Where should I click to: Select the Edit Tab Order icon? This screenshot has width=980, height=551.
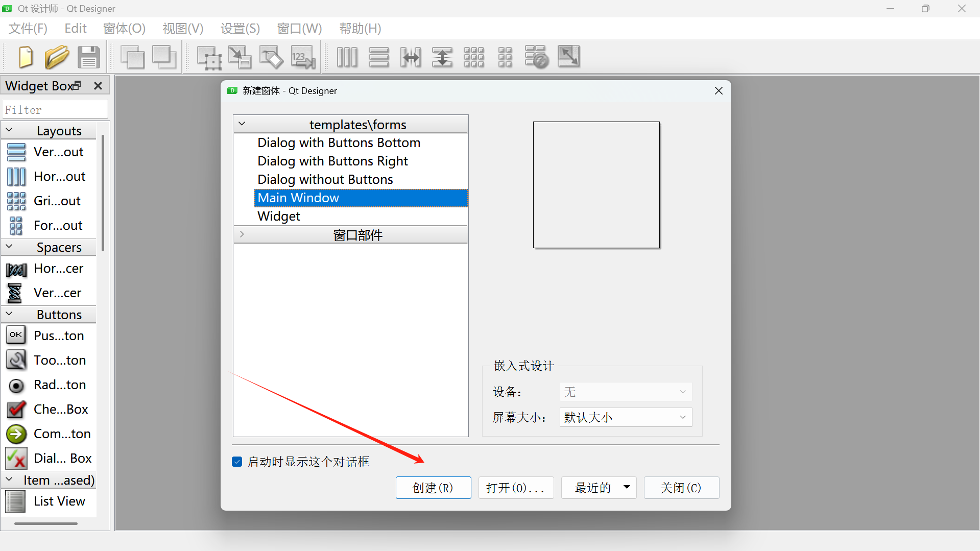click(x=303, y=57)
